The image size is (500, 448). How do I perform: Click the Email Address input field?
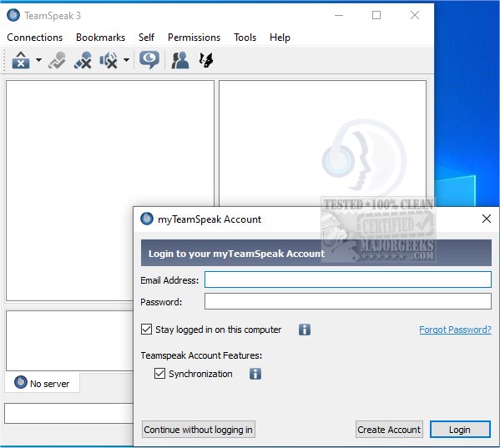coord(347,279)
